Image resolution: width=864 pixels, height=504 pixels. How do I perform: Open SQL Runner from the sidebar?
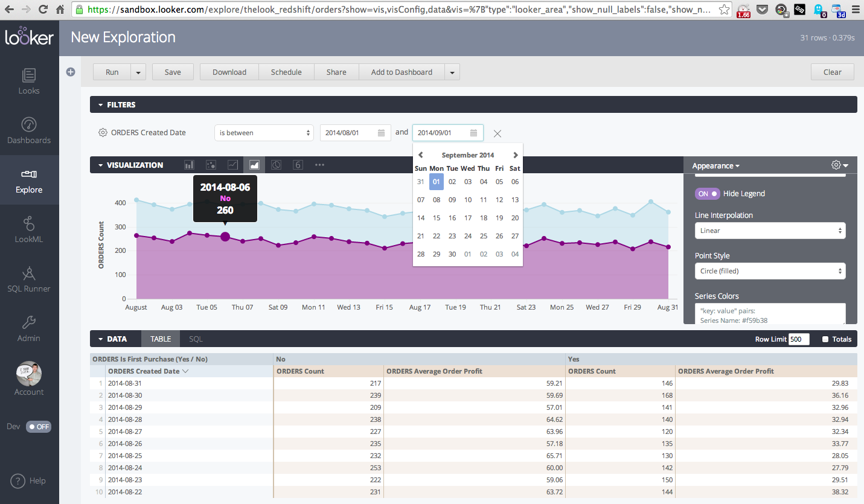(x=29, y=279)
